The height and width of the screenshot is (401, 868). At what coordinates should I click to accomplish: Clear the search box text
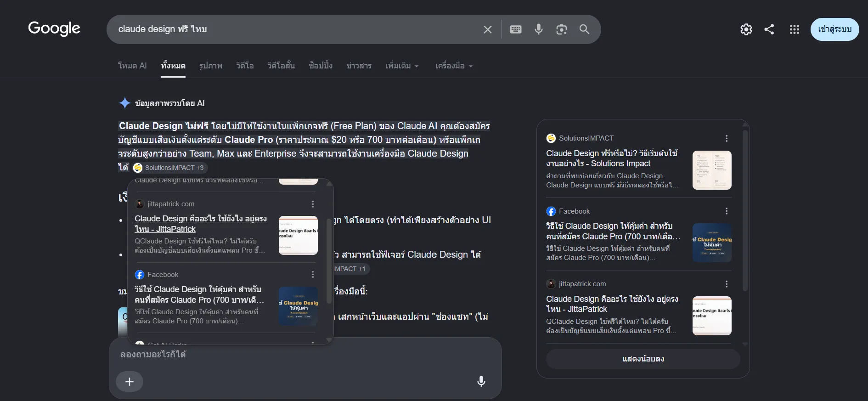[487, 29]
